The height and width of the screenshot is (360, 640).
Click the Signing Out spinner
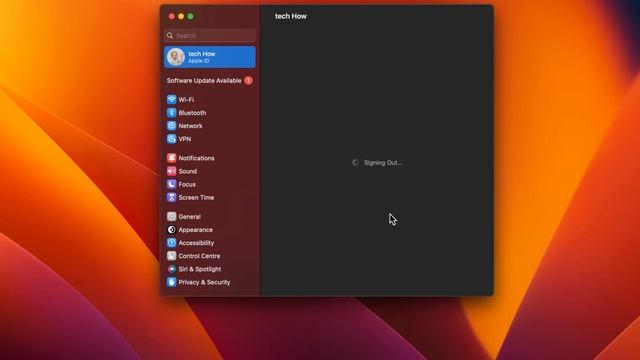click(356, 162)
